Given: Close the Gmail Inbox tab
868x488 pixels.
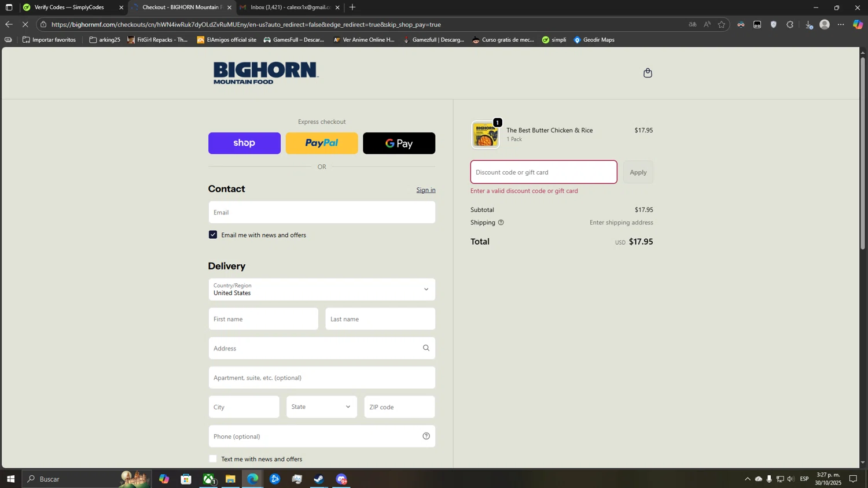Looking at the screenshot, I should tap(337, 8).
